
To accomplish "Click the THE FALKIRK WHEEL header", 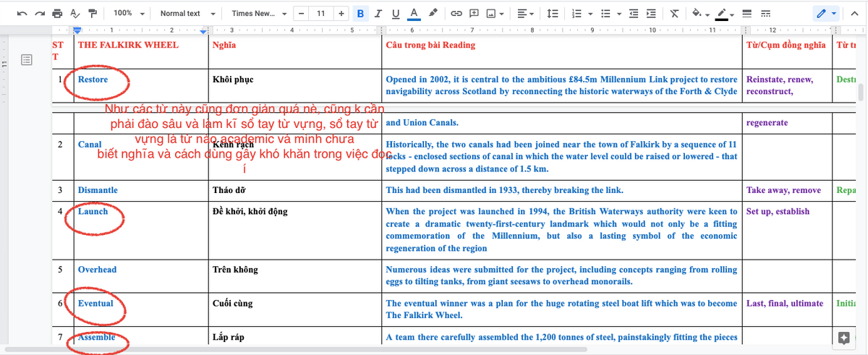I will 127,45.
